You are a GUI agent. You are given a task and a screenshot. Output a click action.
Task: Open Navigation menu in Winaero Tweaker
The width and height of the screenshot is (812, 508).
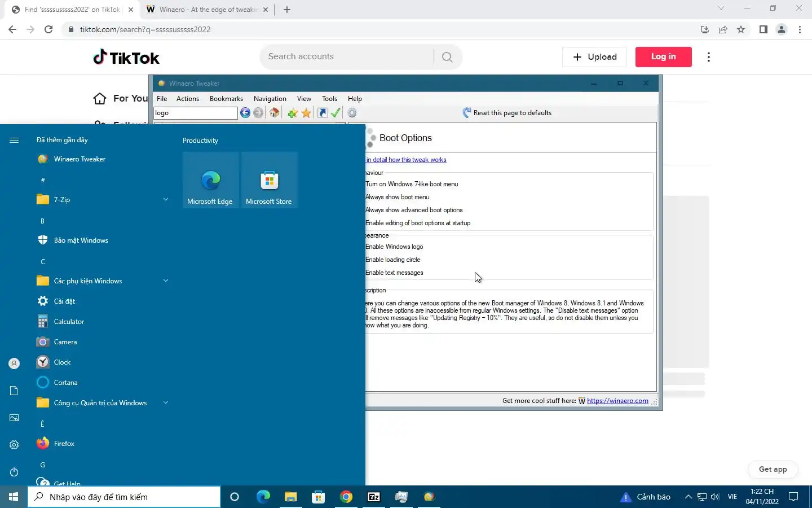coord(270,99)
